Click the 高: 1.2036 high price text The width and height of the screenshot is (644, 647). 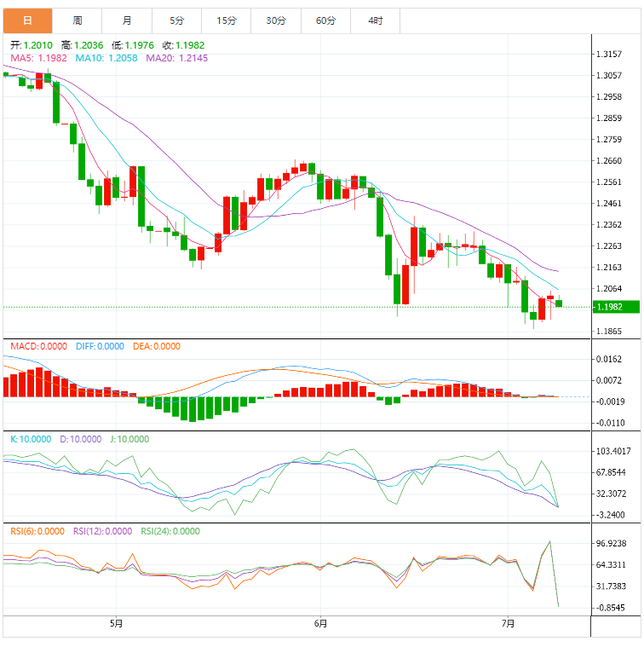82,45
